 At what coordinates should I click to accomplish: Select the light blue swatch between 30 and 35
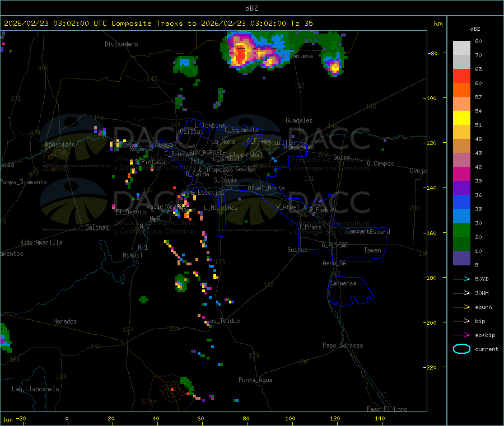pos(461,216)
